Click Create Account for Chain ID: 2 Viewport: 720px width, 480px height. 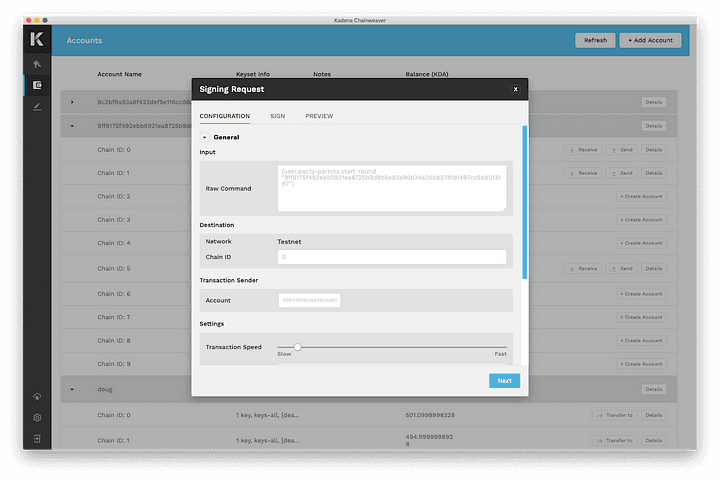pos(641,197)
